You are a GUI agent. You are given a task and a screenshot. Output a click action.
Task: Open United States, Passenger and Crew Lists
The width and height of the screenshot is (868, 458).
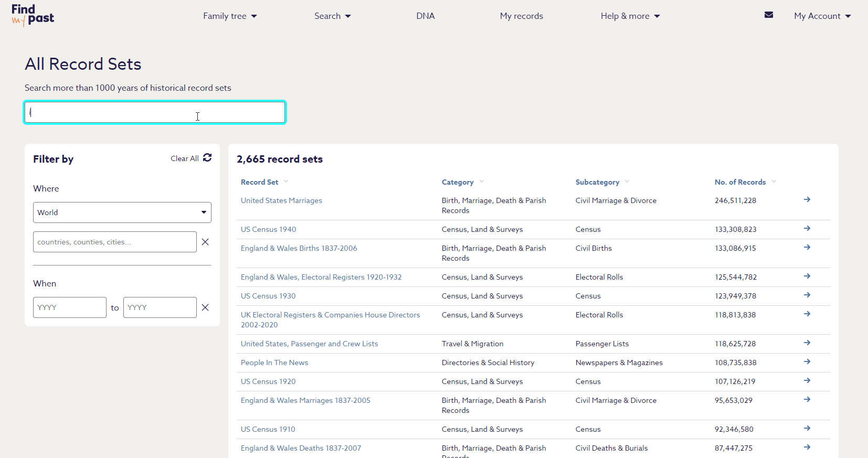coord(309,344)
